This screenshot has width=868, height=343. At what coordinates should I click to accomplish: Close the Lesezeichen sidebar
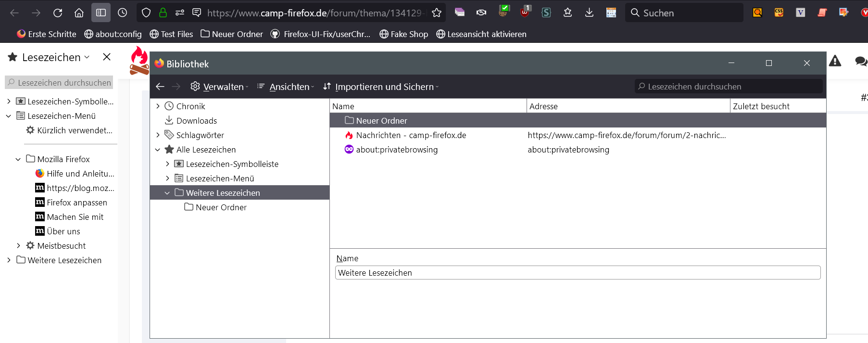(107, 57)
